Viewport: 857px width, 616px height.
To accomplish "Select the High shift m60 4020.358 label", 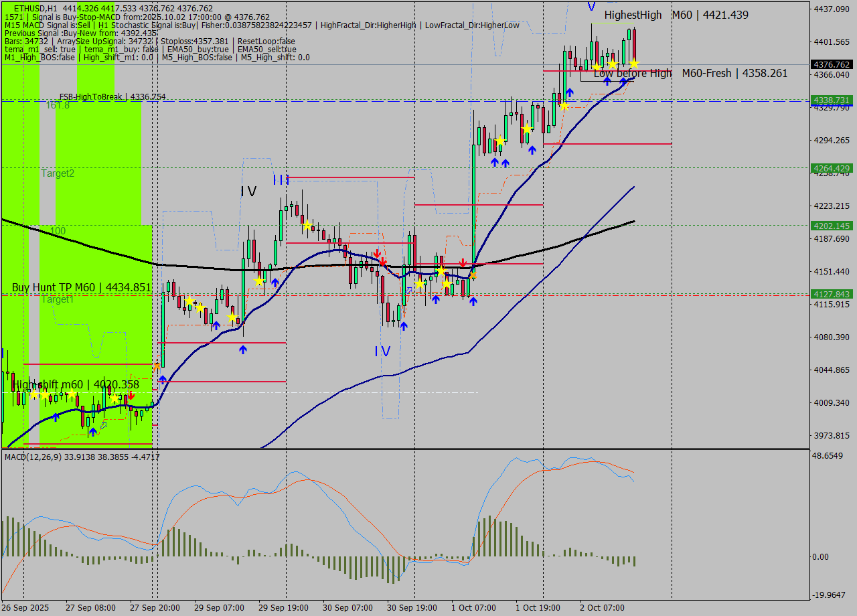I will coord(76,384).
